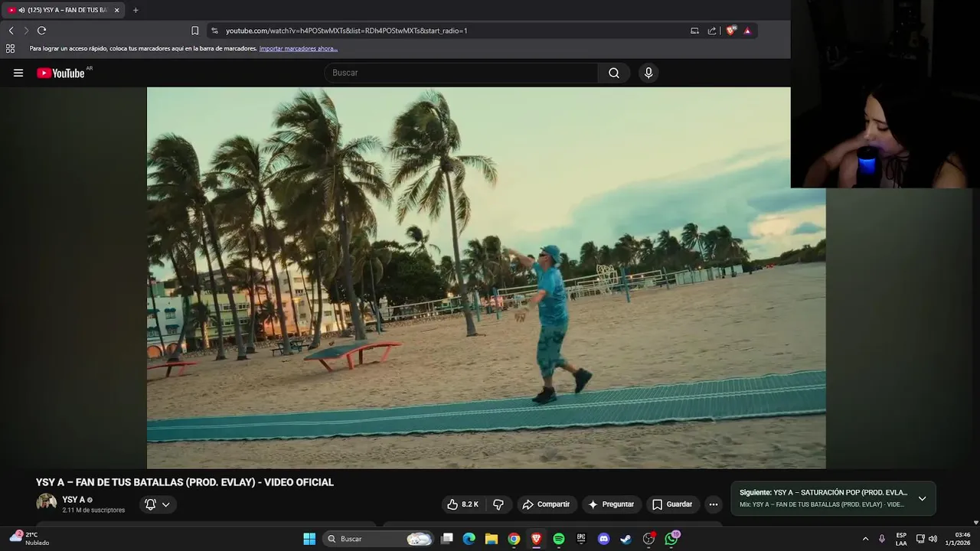The width and height of the screenshot is (980, 551).
Task: Click the Siguiente: SATURACIÓN POP next item
Action: click(x=823, y=493)
